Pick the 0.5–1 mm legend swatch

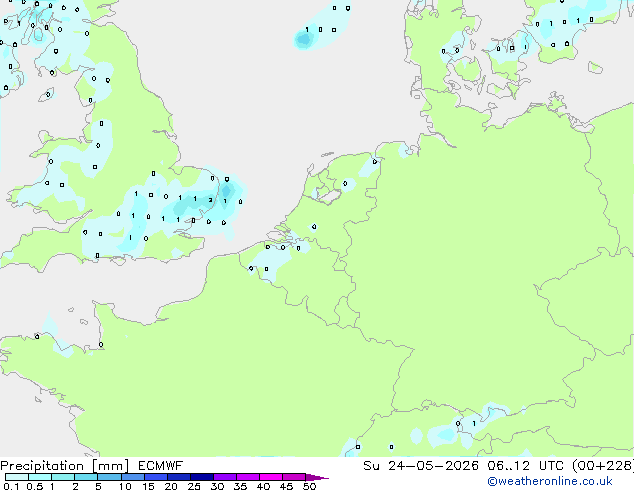click(x=40, y=477)
